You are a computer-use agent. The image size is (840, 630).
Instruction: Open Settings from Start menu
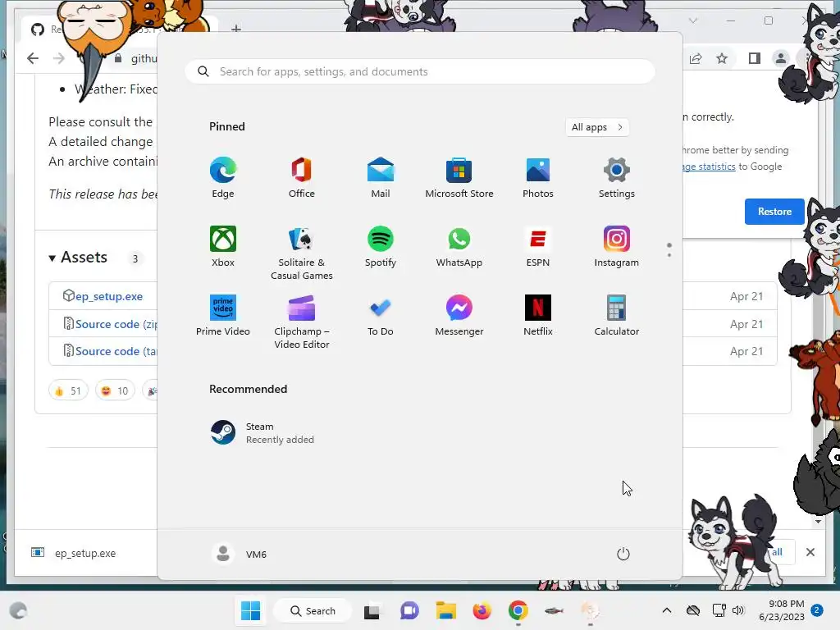pos(617,178)
